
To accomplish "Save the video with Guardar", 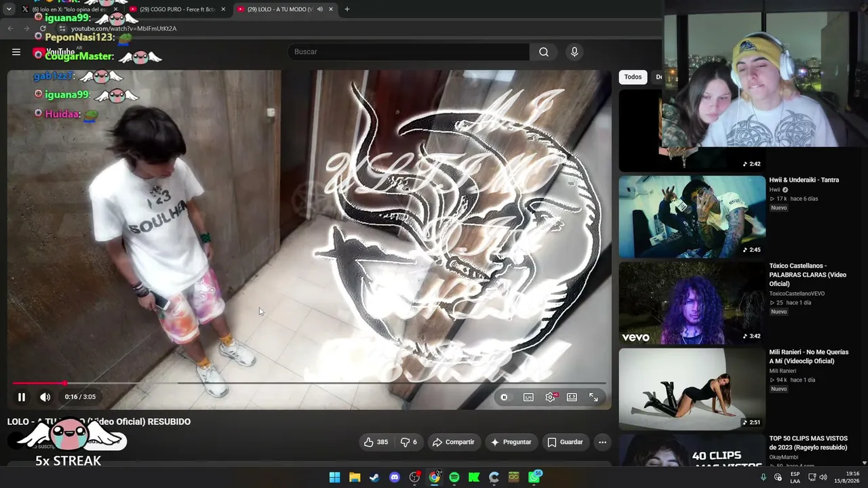I will pos(565,442).
